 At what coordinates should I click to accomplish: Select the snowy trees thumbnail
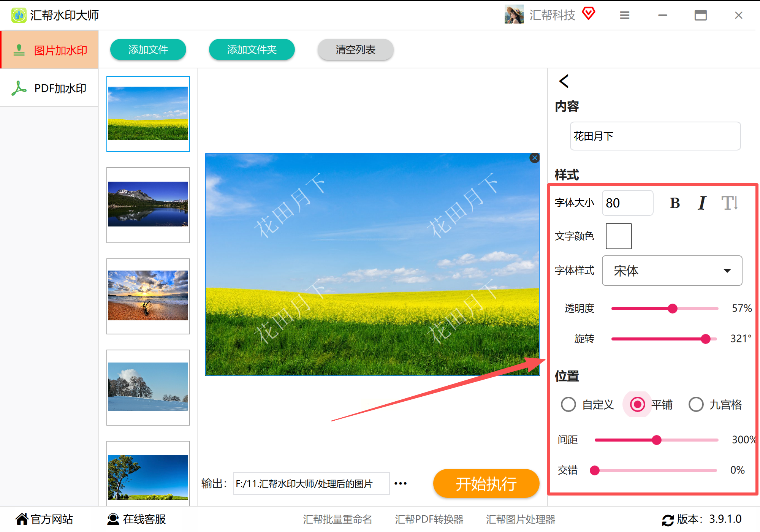click(148, 387)
